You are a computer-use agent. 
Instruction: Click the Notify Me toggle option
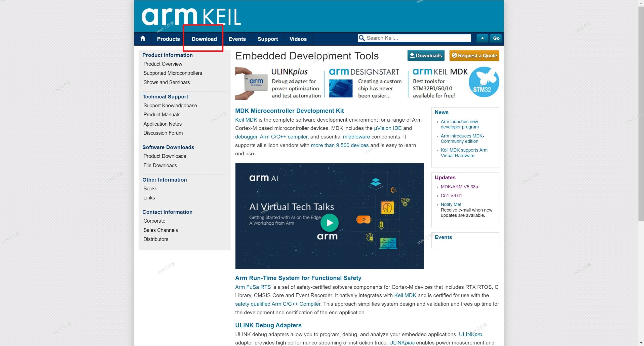451,204
